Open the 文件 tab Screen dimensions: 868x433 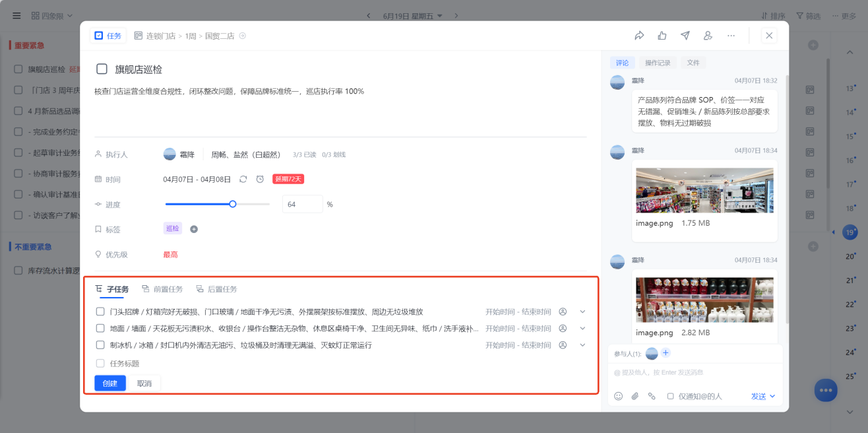pyautogui.click(x=693, y=63)
